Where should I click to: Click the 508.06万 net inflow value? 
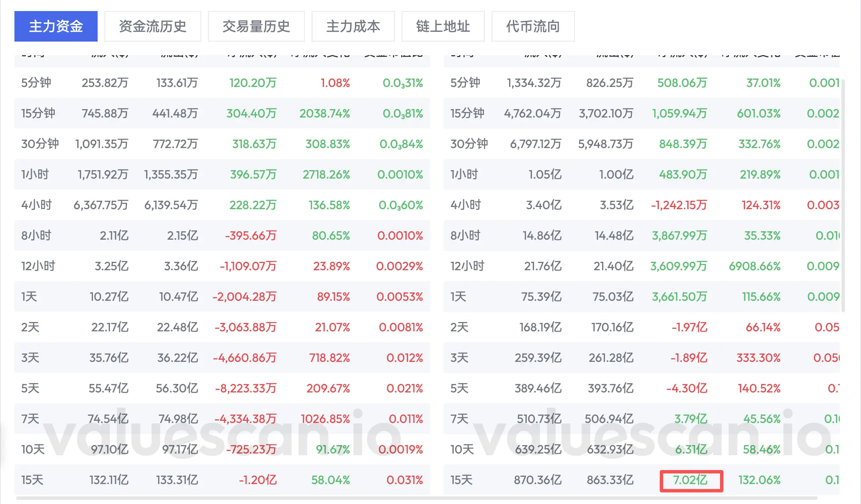coord(682,83)
